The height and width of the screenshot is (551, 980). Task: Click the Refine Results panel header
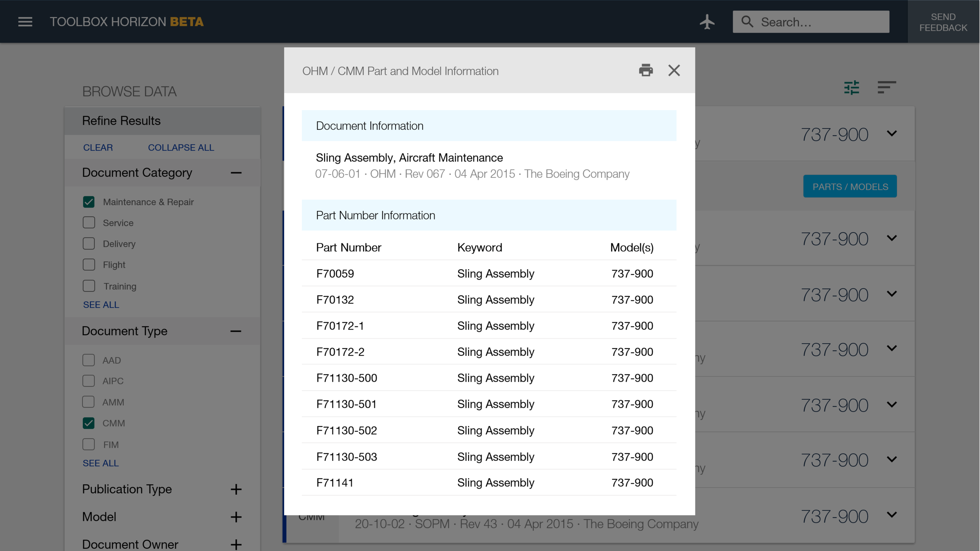162,121
